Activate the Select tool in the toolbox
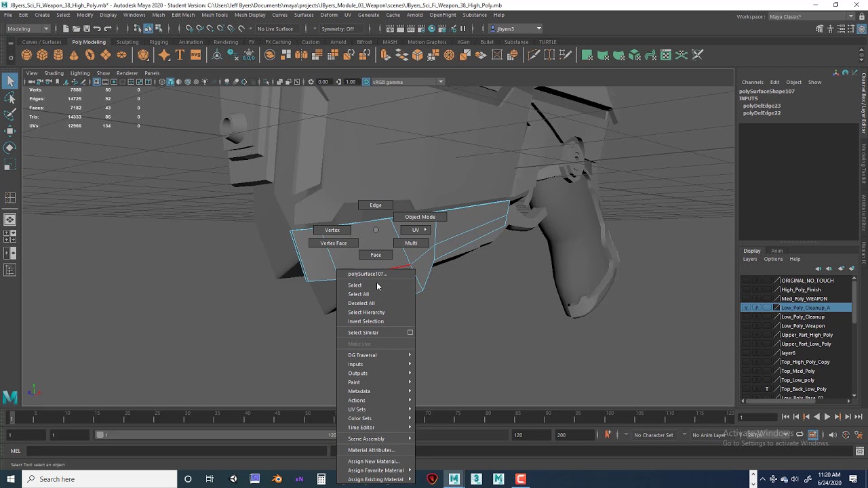 point(10,81)
